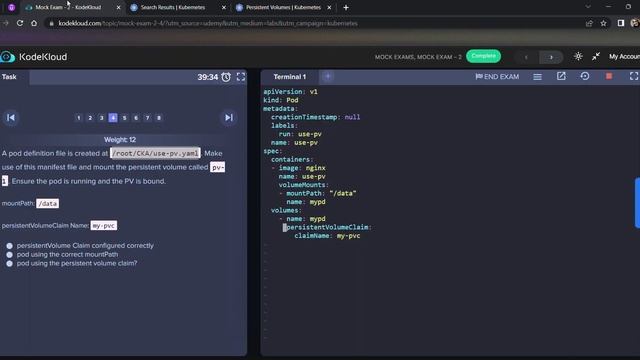Toggle light/dark theme sun icon
640x360 pixels.
pos(578,57)
